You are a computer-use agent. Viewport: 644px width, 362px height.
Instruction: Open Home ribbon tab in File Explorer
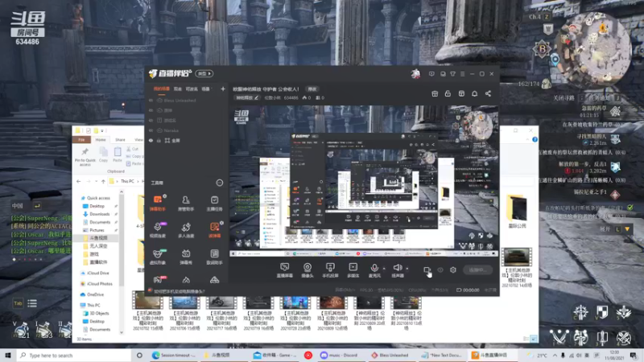pyautogui.click(x=101, y=140)
